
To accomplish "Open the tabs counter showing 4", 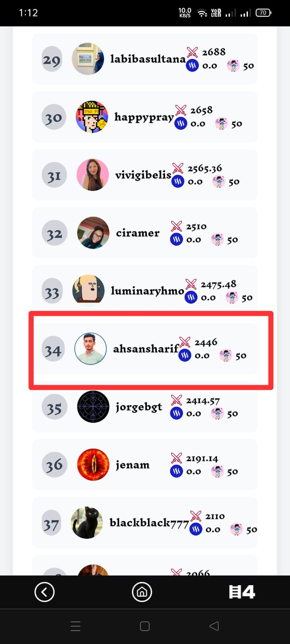I will 242,591.
